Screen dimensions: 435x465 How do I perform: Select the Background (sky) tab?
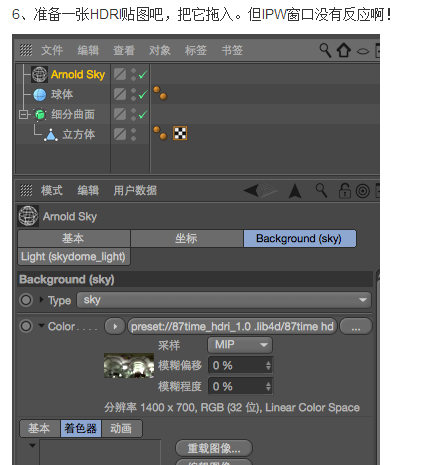(x=300, y=238)
